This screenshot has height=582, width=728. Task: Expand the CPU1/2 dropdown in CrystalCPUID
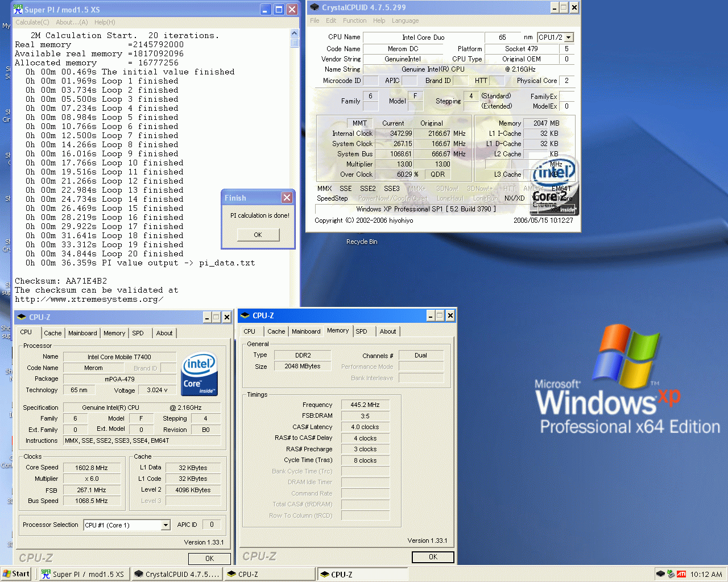[568, 38]
